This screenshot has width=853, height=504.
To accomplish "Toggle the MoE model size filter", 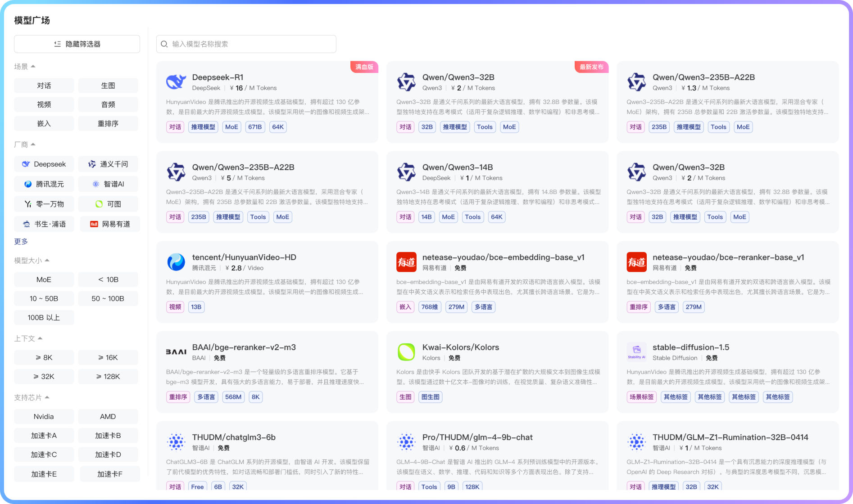I will point(44,279).
